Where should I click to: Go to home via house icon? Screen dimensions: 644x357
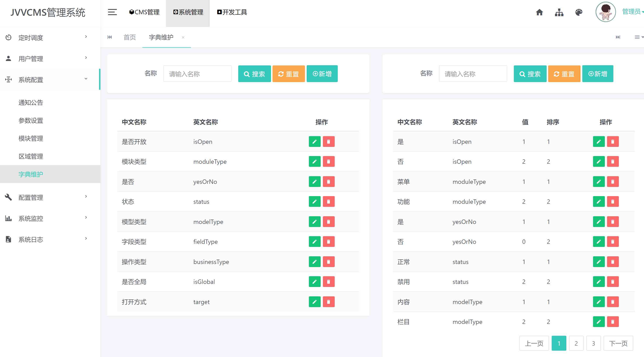(539, 12)
